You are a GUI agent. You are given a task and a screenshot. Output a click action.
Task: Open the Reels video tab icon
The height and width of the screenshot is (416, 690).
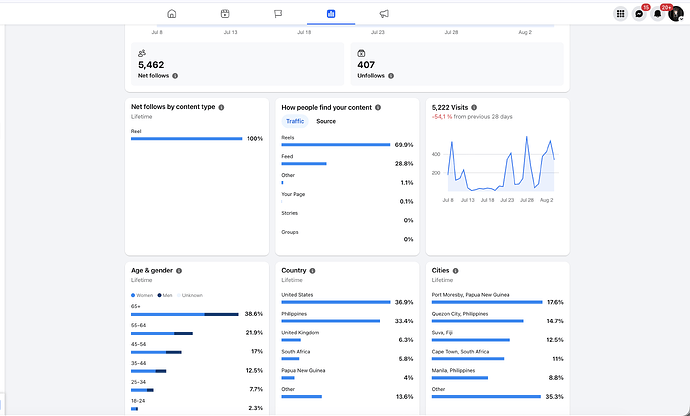[225, 14]
